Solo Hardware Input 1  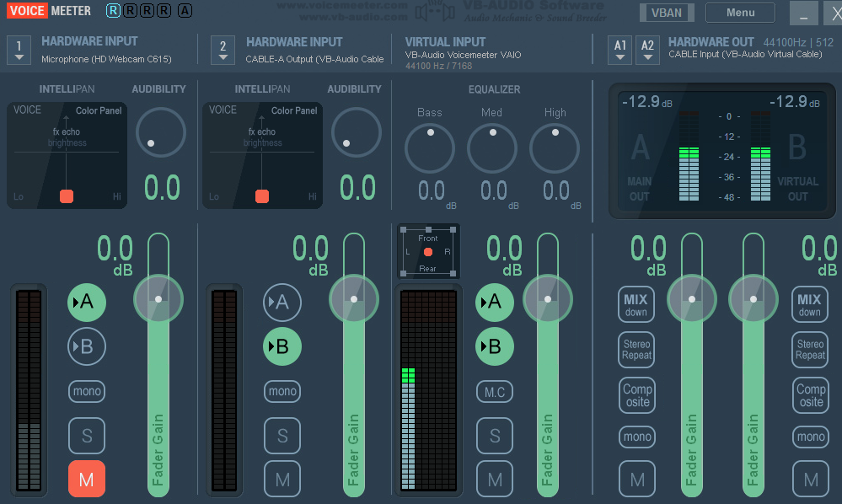coord(87,436)
